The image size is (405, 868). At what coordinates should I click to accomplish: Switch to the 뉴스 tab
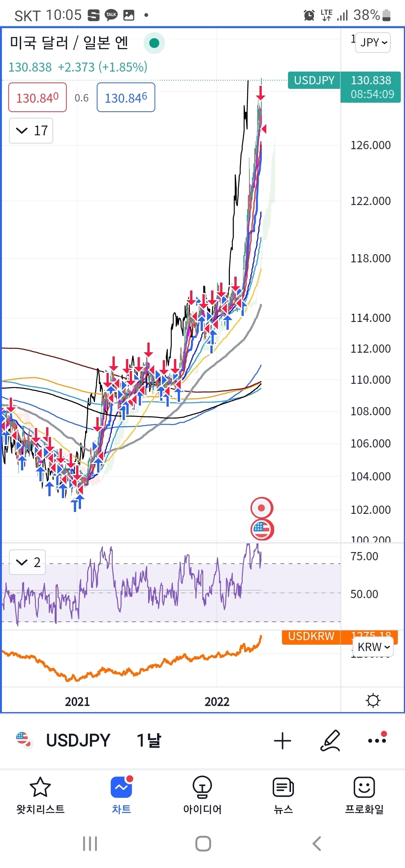point(283,796)
